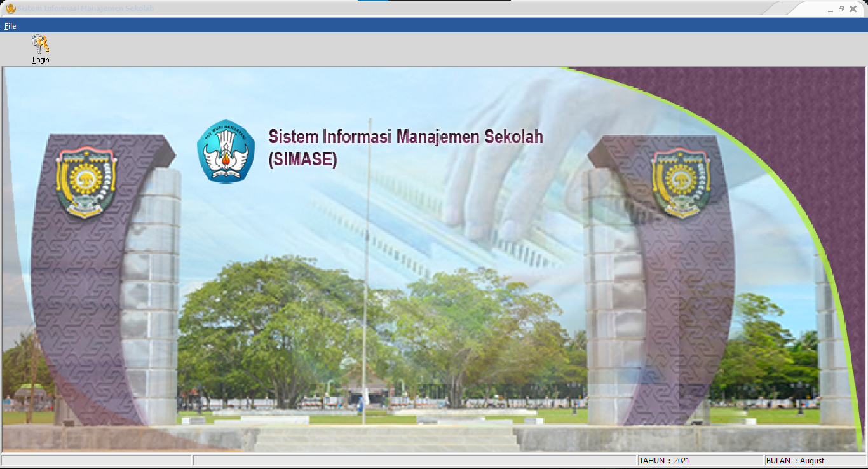Click the wide empty middle status bar panel
868x469 pixels.
pyautogui.click(x=414, y=461)
